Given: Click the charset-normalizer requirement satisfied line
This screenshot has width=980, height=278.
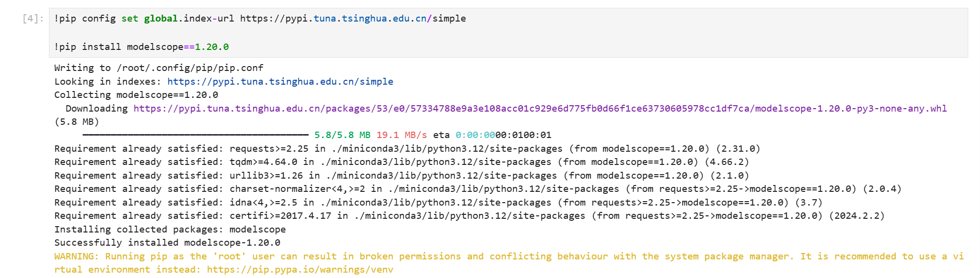Looking at the screenshot, I should click(x=477, y=189).
